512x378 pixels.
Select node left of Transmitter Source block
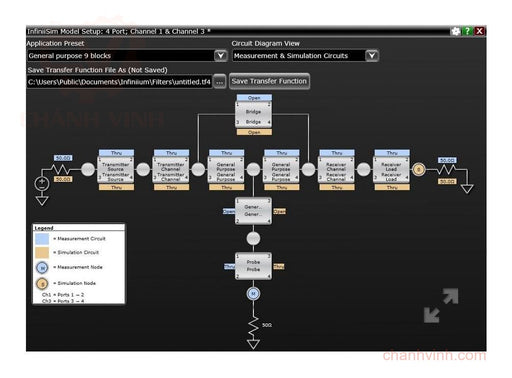(x=88, y=170)
